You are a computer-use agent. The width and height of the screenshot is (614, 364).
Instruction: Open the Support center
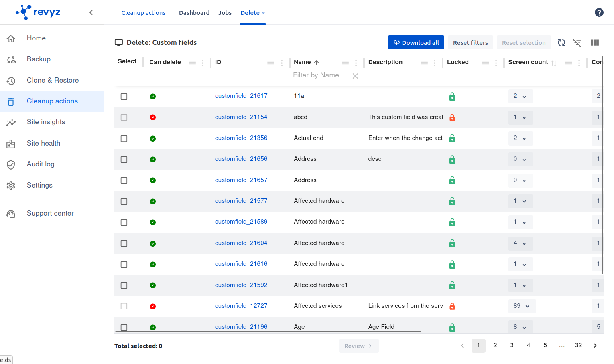[x=52, y=214]
